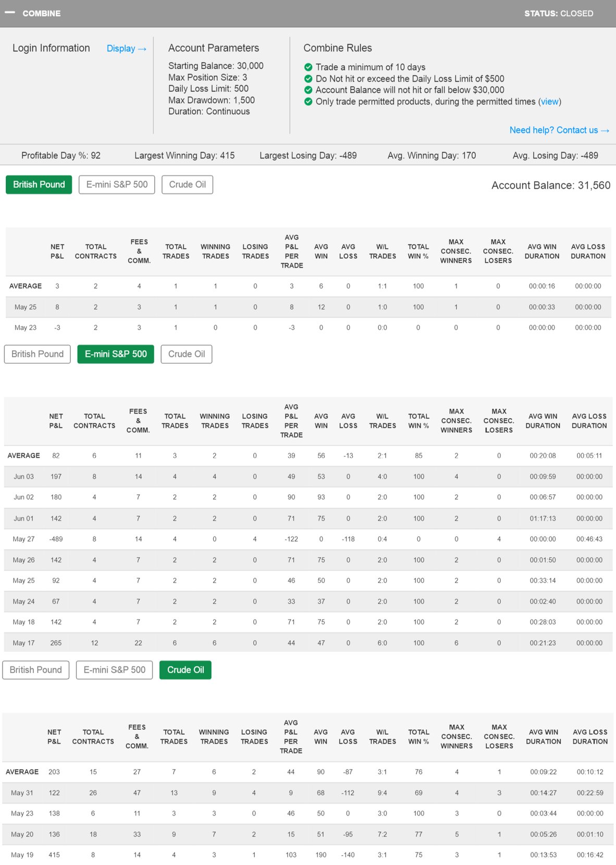
Task: Click check icon for Daily Loss Limit rule
Action: (309, 79)
